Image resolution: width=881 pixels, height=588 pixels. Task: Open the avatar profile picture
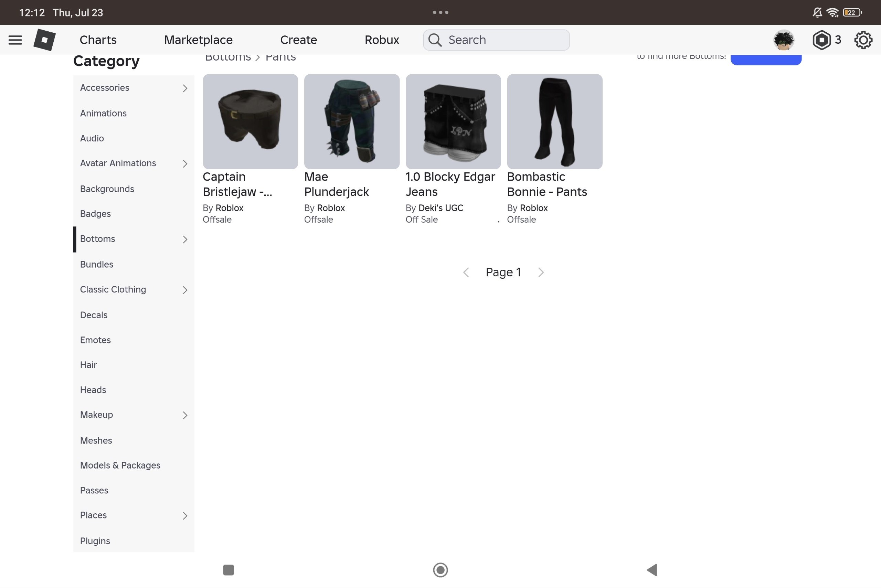(x=784, y=40)
